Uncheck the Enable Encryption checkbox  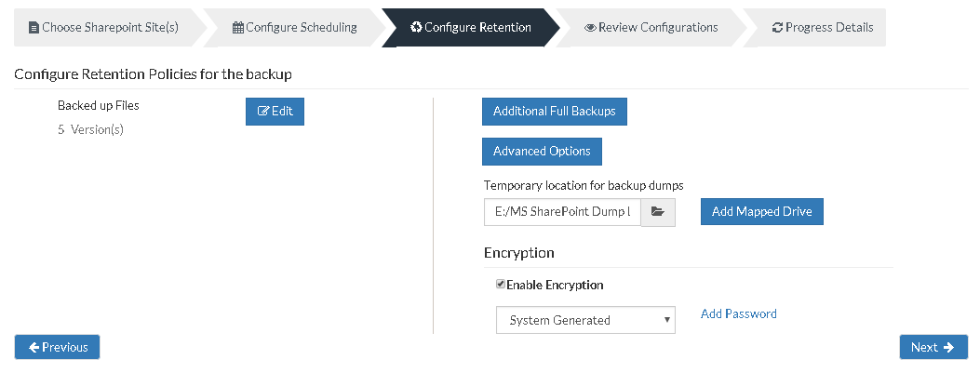501,285
